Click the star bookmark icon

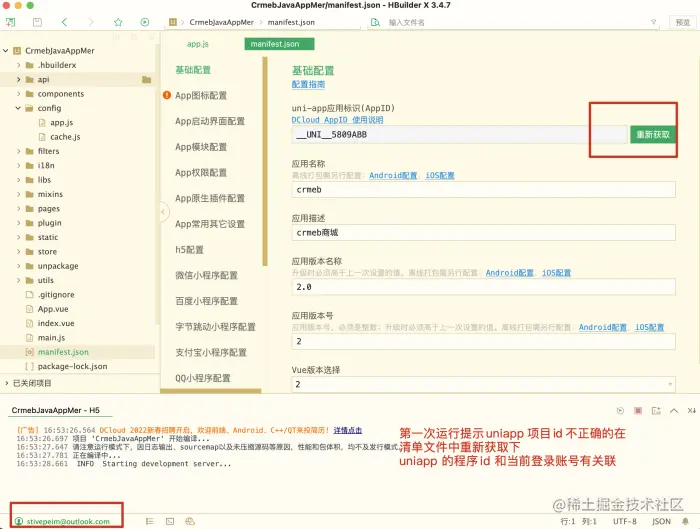pos(118,22)
